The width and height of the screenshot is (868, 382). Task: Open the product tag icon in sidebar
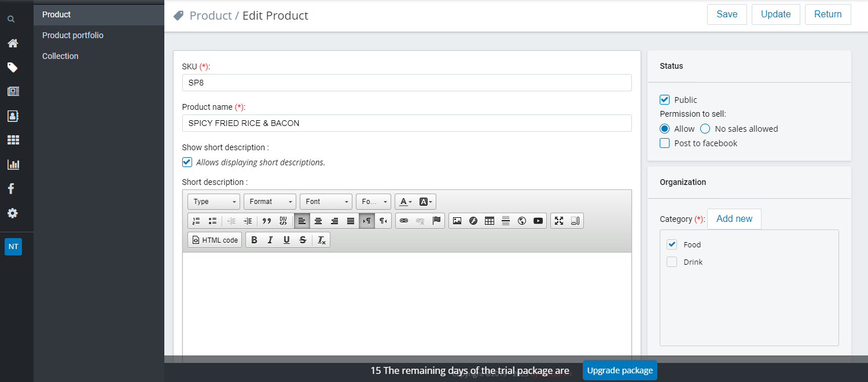coord(12,68)
